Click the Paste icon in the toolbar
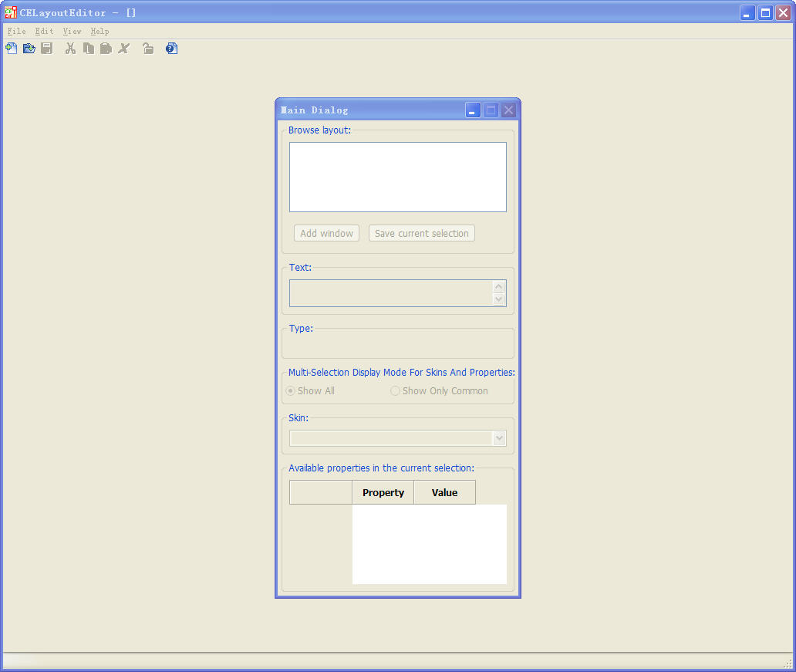This screenshot has height=672, width=796. [106, 49]
